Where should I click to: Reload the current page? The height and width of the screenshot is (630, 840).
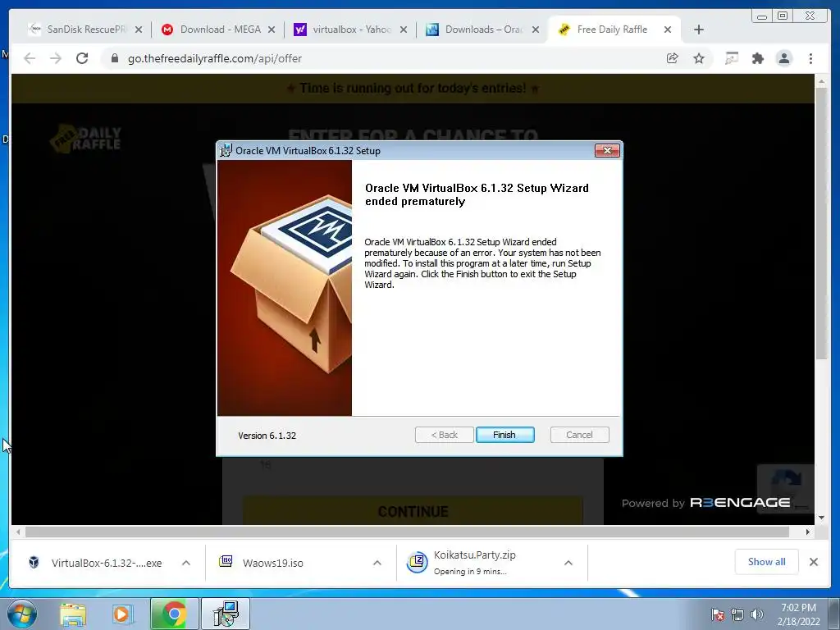click(x=82, y=58)
